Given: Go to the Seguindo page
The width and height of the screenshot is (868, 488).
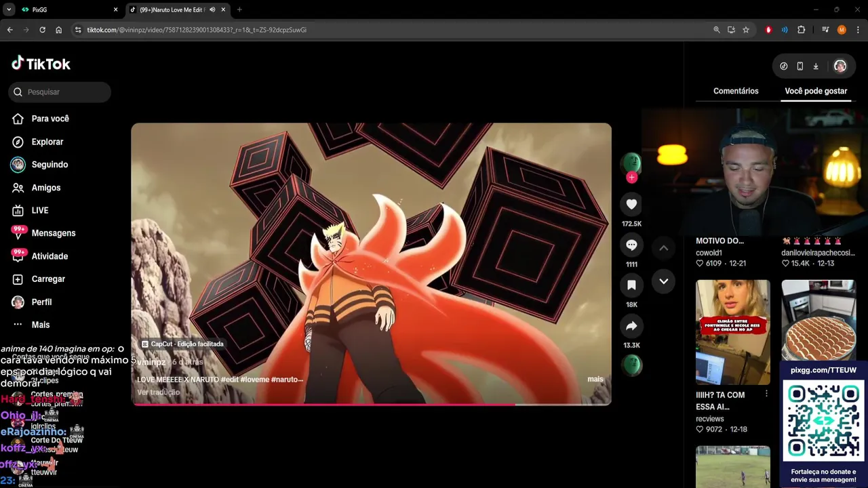Looking at the screenshot, I should [40, 165].
